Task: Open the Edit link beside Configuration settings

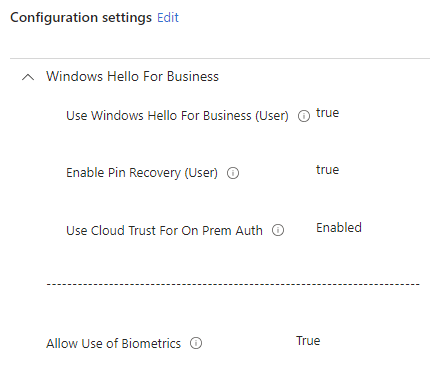Action: click(x=168, y=17)
